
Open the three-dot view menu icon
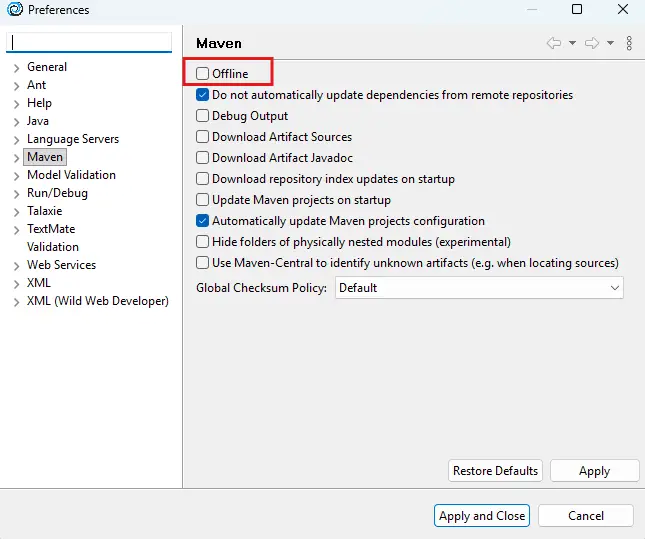coord(629,43)
